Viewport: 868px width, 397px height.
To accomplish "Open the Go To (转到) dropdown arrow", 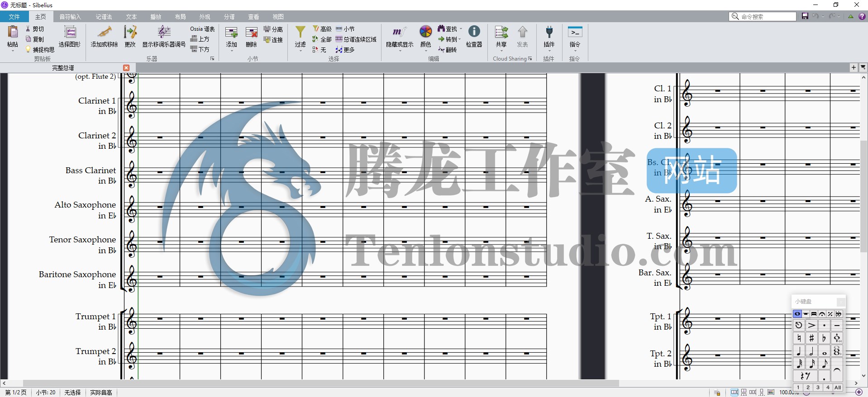I will [x=460, y=39].
